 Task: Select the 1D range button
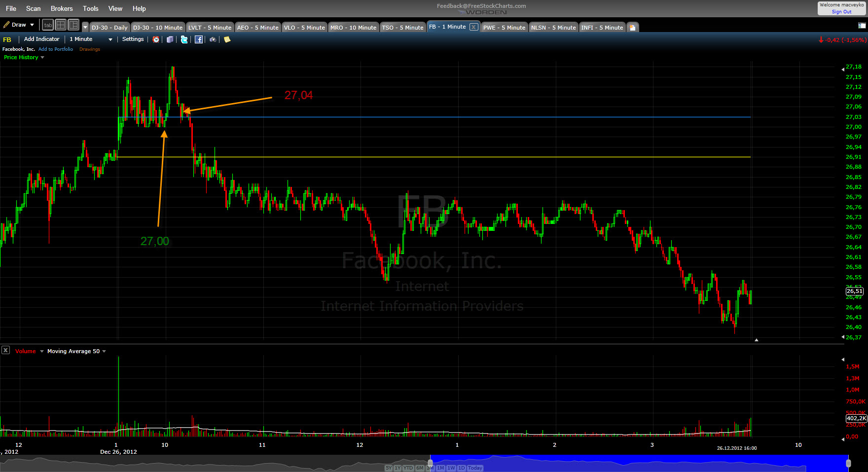462,468
